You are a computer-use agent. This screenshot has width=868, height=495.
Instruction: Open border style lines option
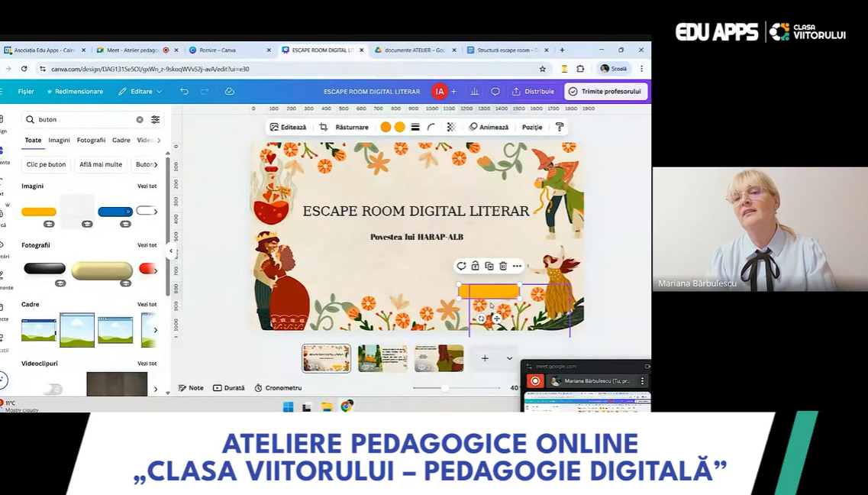click(x=415, y=128)
